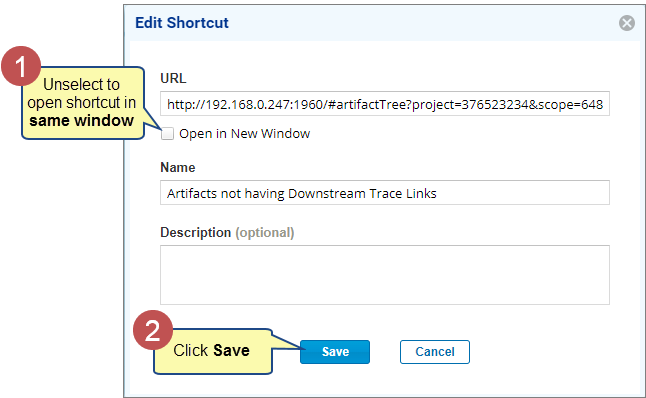Click the bold 'same window' callout text
The width and height of the screenshot is (646, 398).
(x=82, y=121)
